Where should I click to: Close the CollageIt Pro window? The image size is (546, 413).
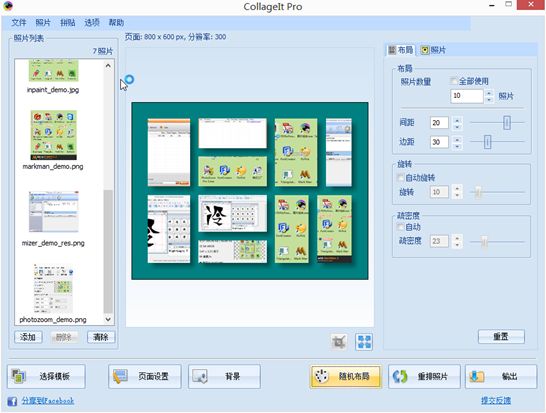tap(531, 5)
